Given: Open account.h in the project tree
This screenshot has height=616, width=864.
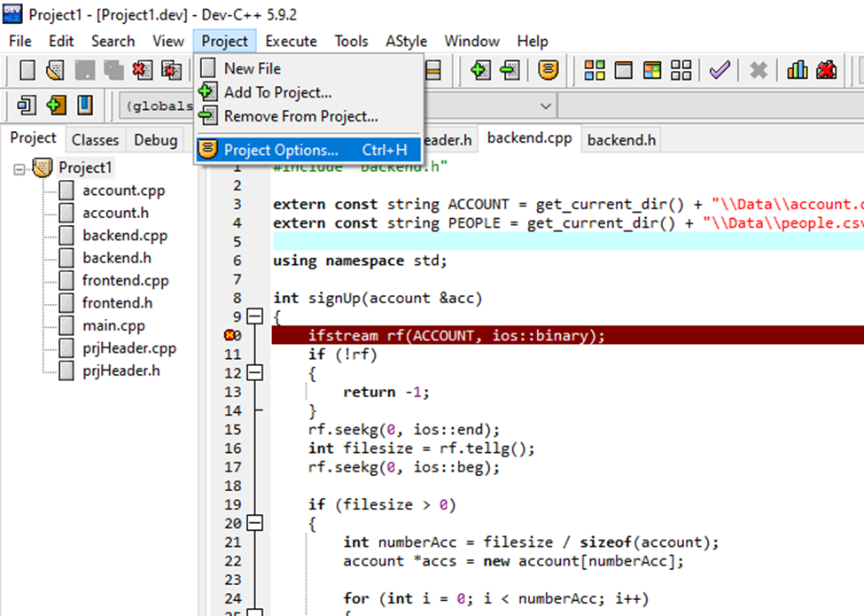Looking at the screenshot, I should pyautogui.click(x=115, y=214).
